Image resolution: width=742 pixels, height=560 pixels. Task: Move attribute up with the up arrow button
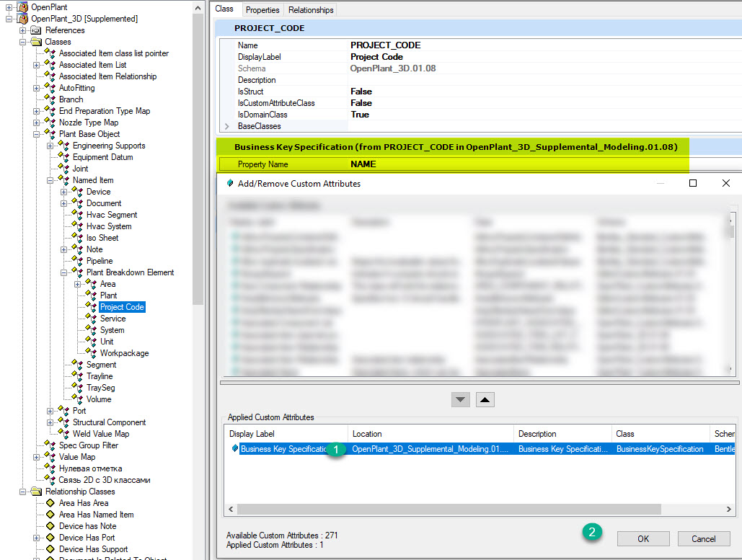485,400
